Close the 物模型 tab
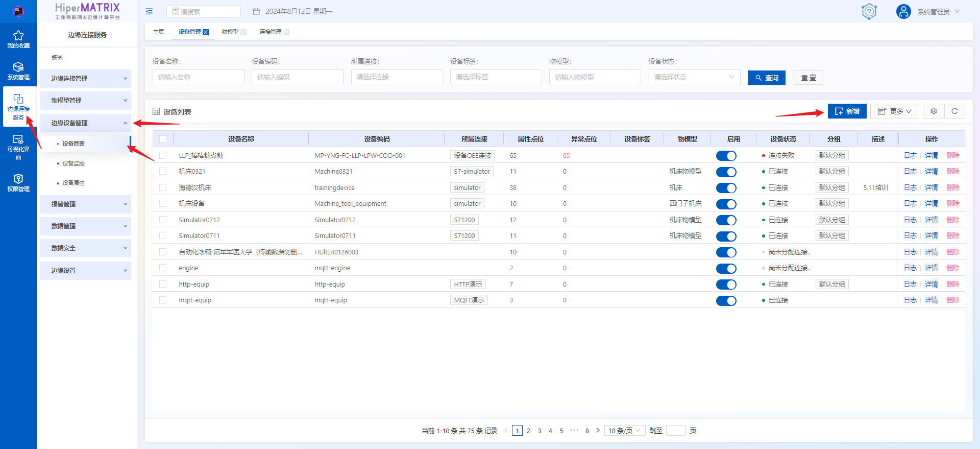 243,32
